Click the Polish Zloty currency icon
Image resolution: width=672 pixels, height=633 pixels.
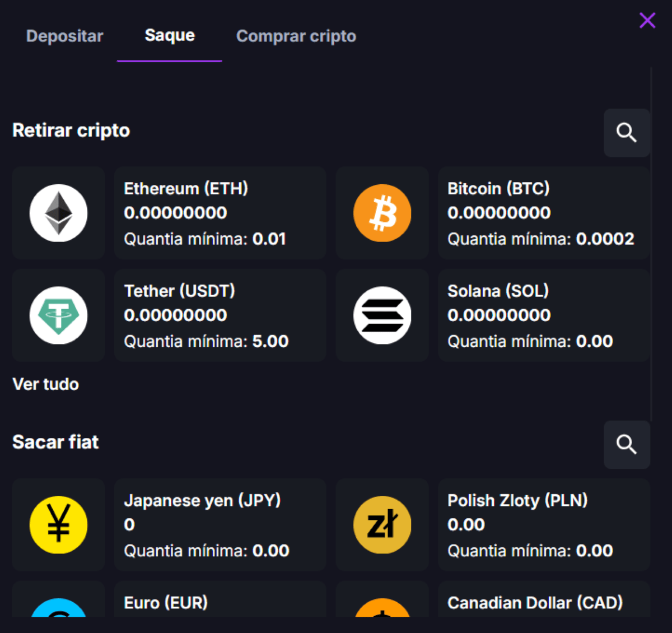coord(382,525)
